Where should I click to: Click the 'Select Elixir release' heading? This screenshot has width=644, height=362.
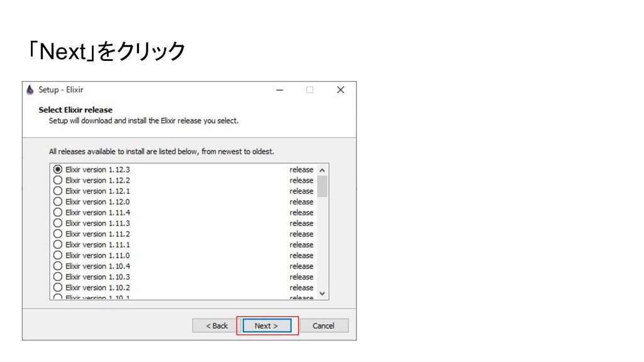click(x=75, y=109)
